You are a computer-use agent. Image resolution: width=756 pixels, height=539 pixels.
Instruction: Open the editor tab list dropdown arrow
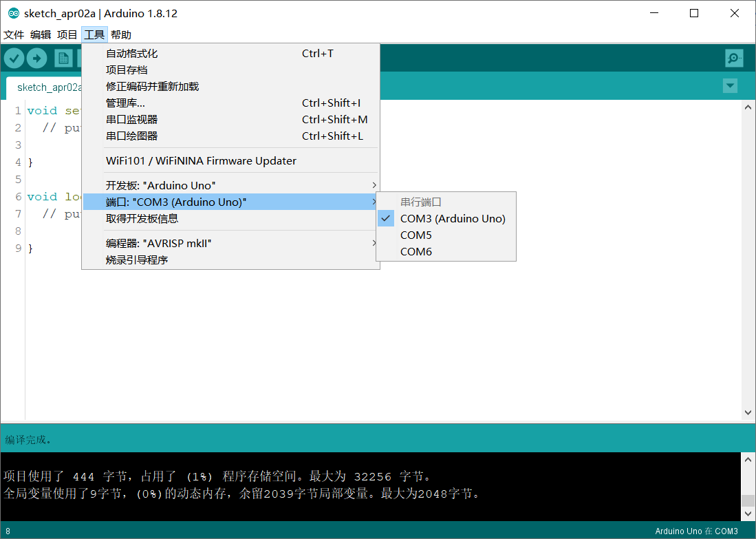(730, 86)
